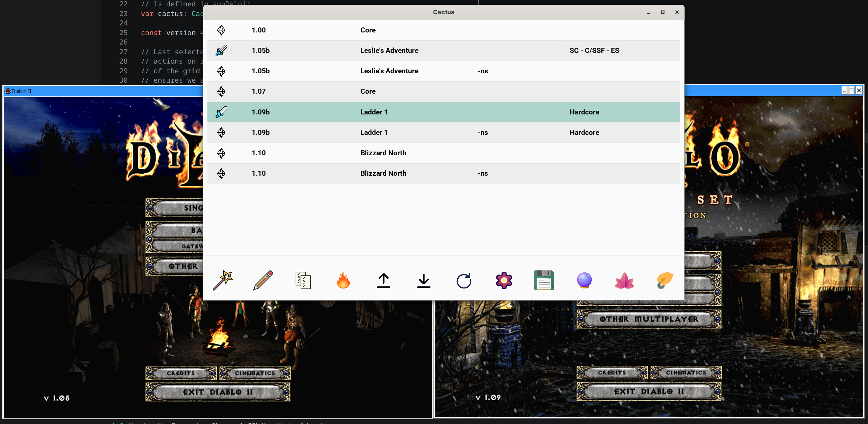Click diamond icon in 1.10 Blizzard North -ns row

[x=221, y=173]
